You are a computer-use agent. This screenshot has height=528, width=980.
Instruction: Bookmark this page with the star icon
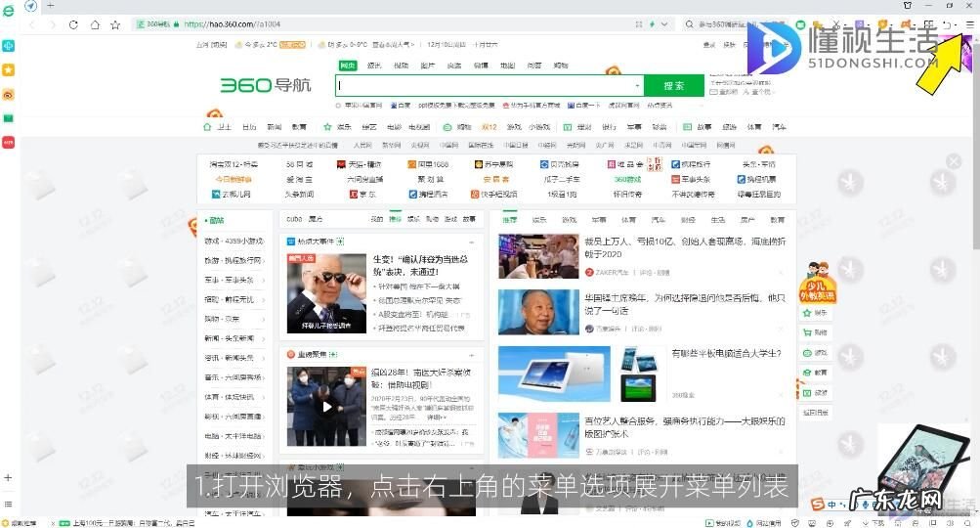pos(115,24)
